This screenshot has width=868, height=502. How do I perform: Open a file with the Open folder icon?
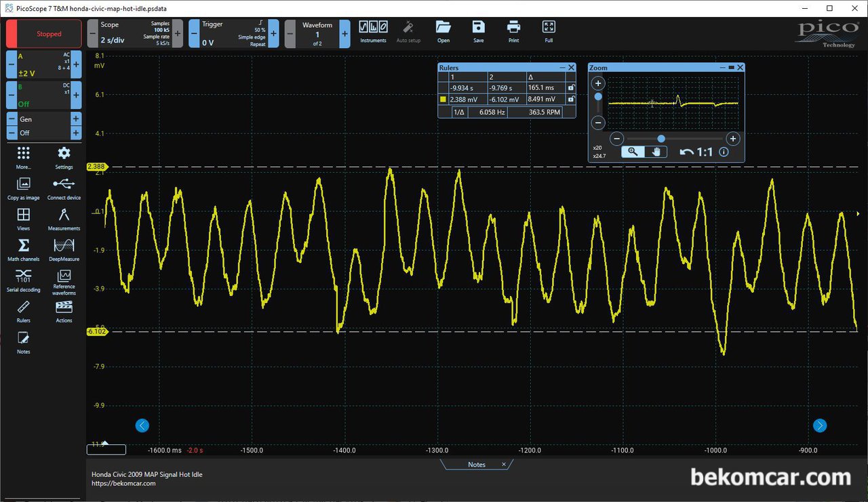coord(443,31)
